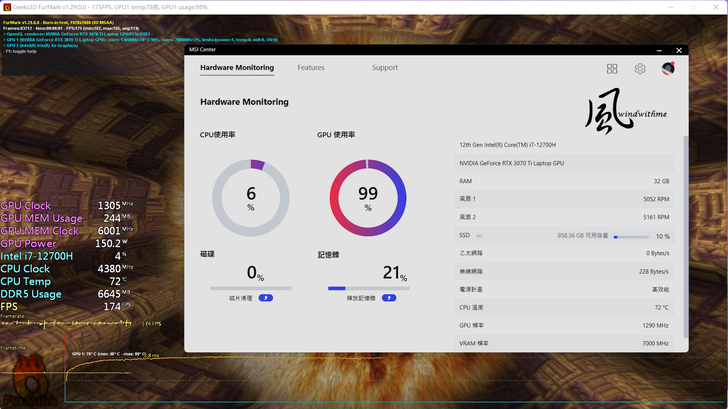The height and width of the screenshot is (409, 728).
Task: Click the SSD 10% capacity bar
Action: [x=631, y=237]
